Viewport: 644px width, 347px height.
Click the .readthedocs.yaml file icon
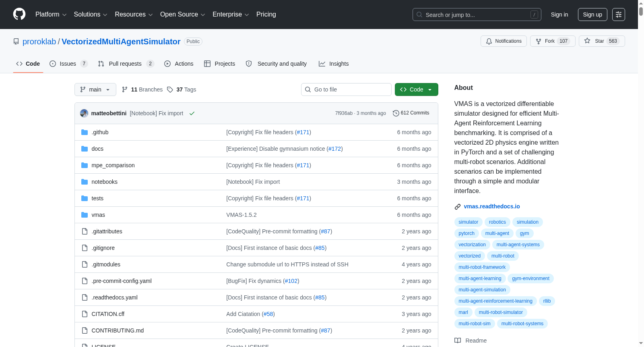tap(85, 297)
